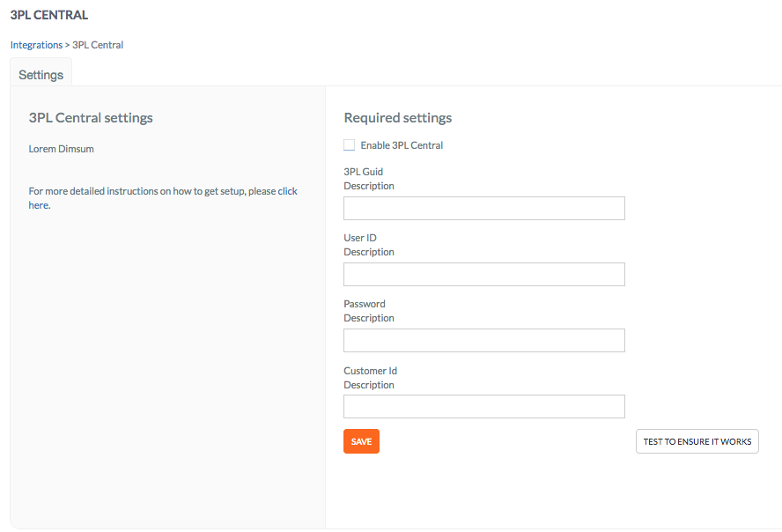Focus the Password input field

coord(483,341)
